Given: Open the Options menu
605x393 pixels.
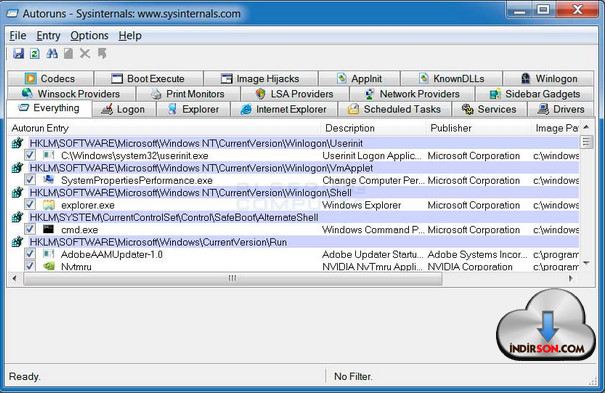Looking at the screenshot, I should point(89,35).
